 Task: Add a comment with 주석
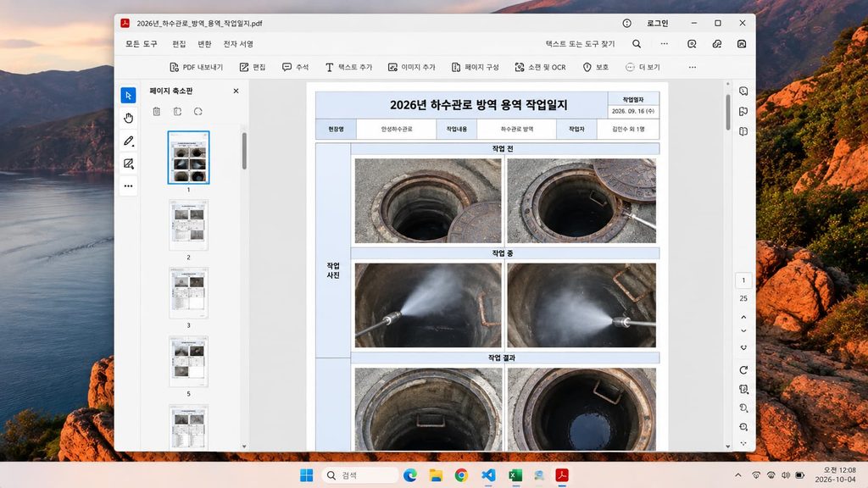[x=295, y=67]
